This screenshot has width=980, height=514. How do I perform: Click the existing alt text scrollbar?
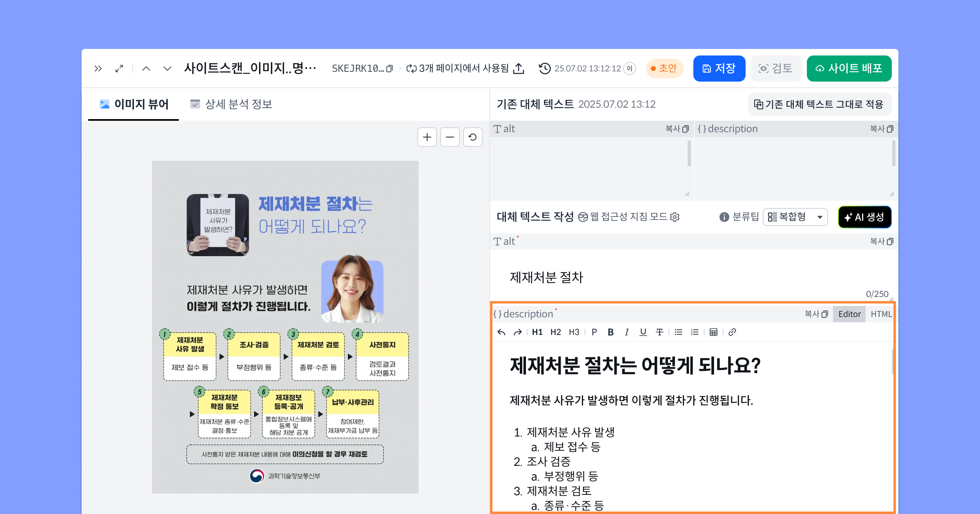pos(689,153)
